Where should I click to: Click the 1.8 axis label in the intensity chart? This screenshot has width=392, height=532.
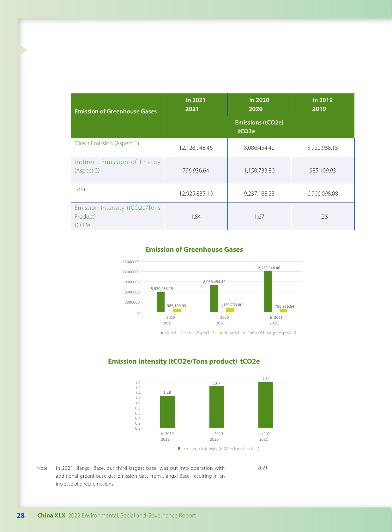tap(138, 383)
